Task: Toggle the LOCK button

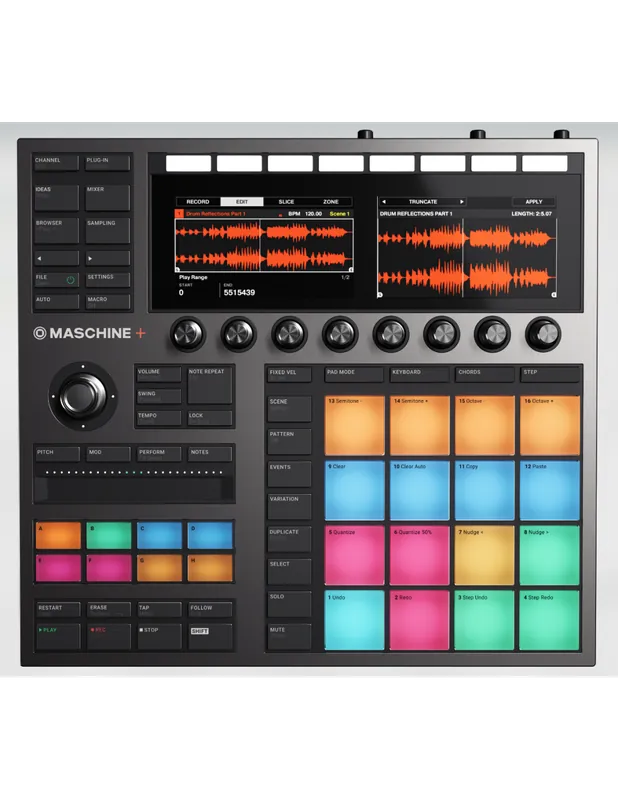Action: (210, 418)
